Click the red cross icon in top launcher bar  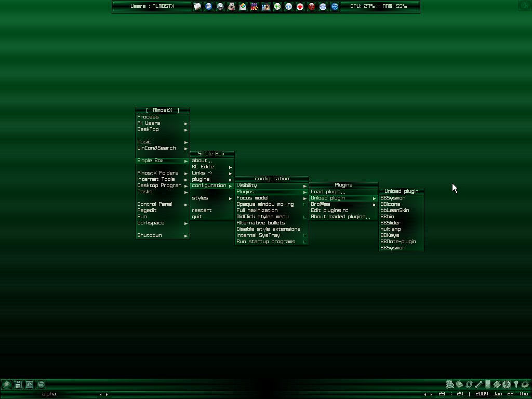click(x=300, y=7)
